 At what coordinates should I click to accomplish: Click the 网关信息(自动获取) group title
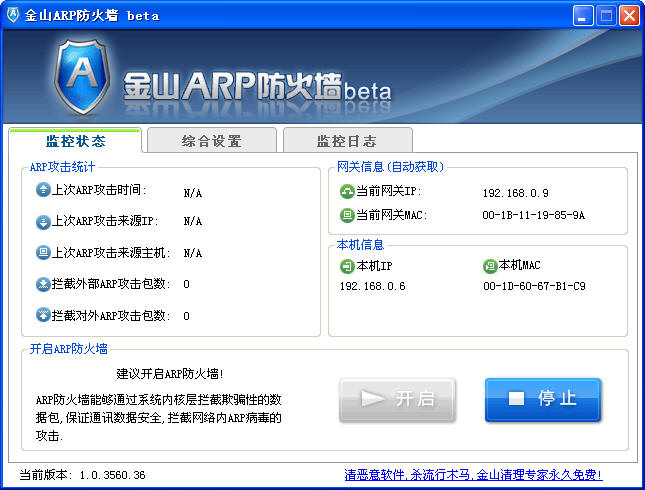[390, 167]
